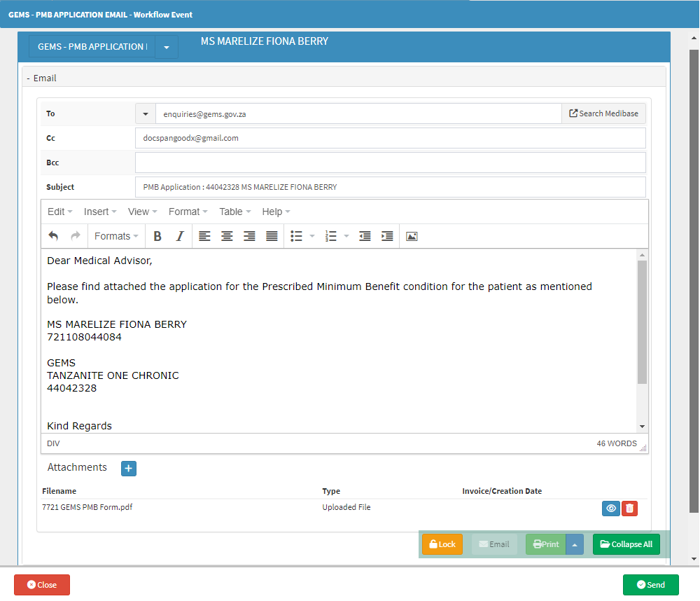This screenshot has width=700, height=601.
Task: Open the Table menu
Action: pyautogui.click(x=234, y=212)
